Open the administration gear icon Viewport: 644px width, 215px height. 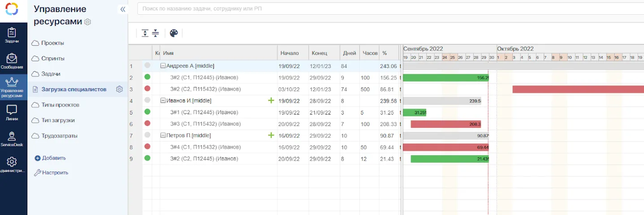point(12,164)
